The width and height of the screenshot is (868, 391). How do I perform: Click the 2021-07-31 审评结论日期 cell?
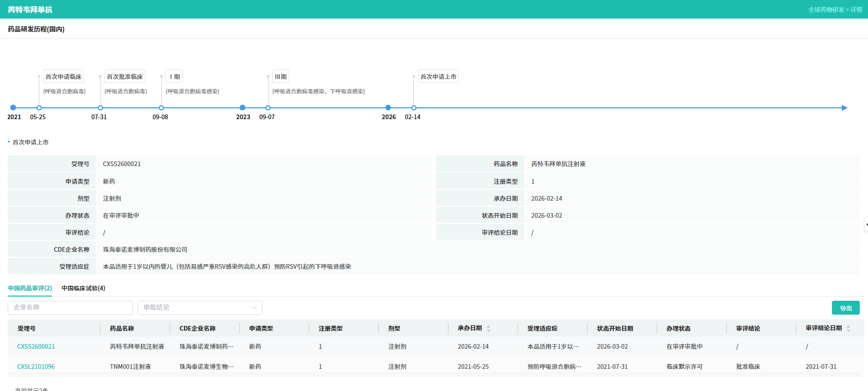[x=821, y=367]
